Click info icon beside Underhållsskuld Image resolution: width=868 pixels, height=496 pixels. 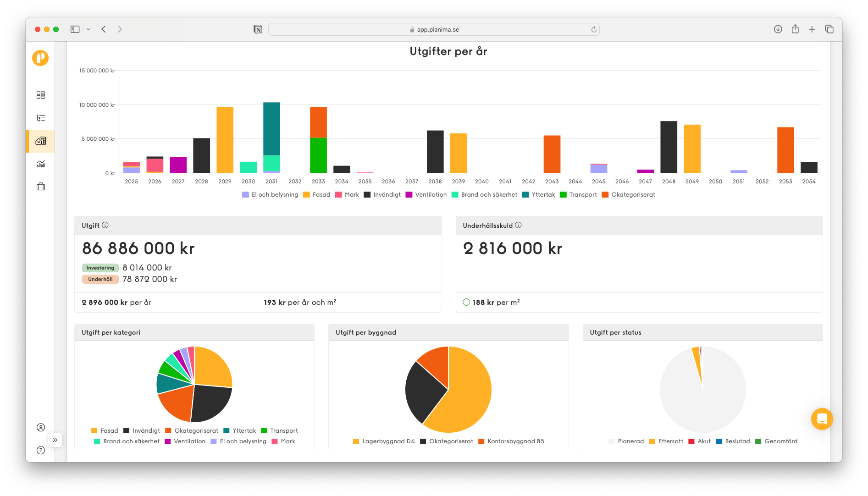tap(518, 225)
